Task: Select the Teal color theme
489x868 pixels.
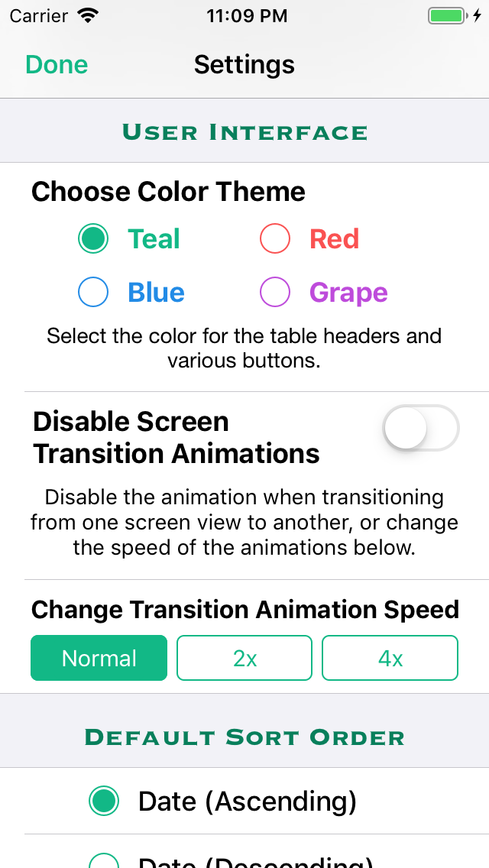Action: pos(93,238)
